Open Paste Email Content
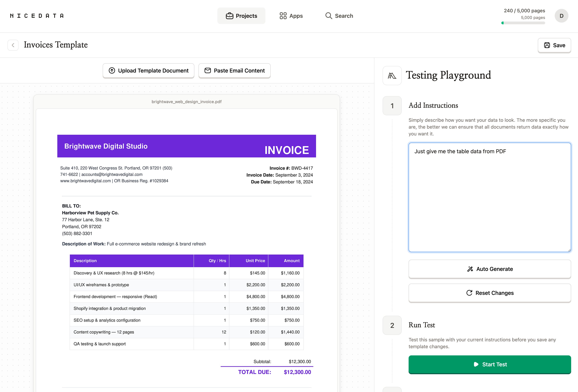 click(x=235, y=71)
